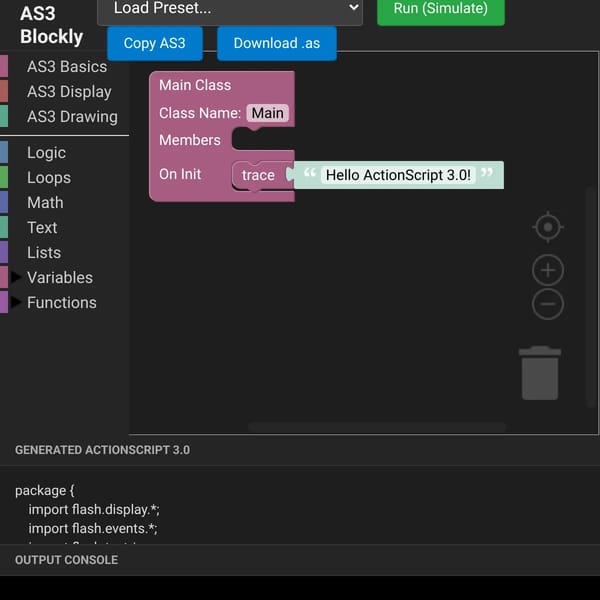
Task: Open the Loops toolbox category
Action: 64,178
